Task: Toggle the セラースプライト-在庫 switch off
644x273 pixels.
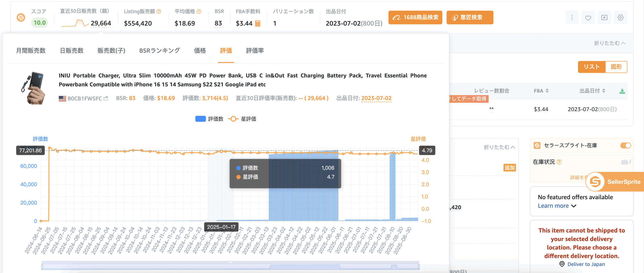Action: [625, 146]
